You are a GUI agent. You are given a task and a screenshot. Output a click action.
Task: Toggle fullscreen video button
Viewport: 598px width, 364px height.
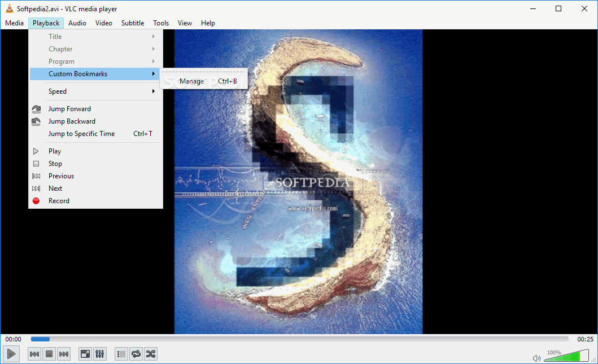click(85, 354)
